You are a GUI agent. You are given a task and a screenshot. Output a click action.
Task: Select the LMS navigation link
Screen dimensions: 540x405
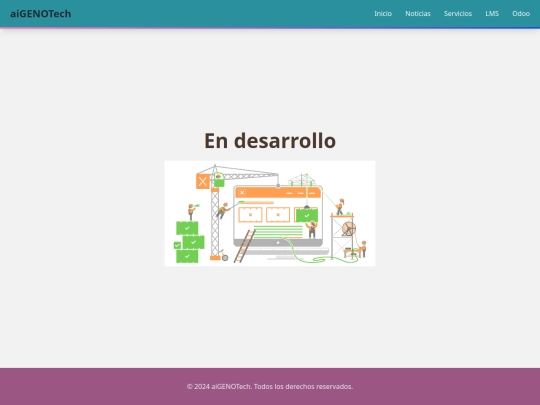point(492,14)
